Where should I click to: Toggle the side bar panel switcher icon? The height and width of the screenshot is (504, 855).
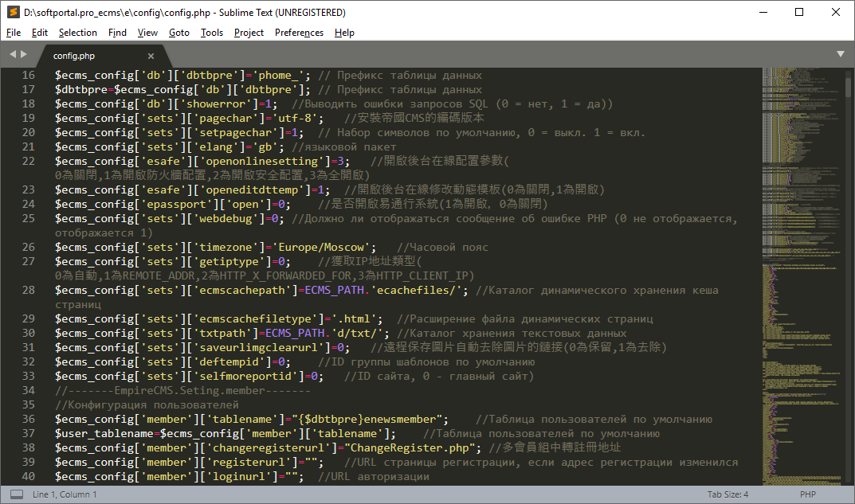[16, 494]
